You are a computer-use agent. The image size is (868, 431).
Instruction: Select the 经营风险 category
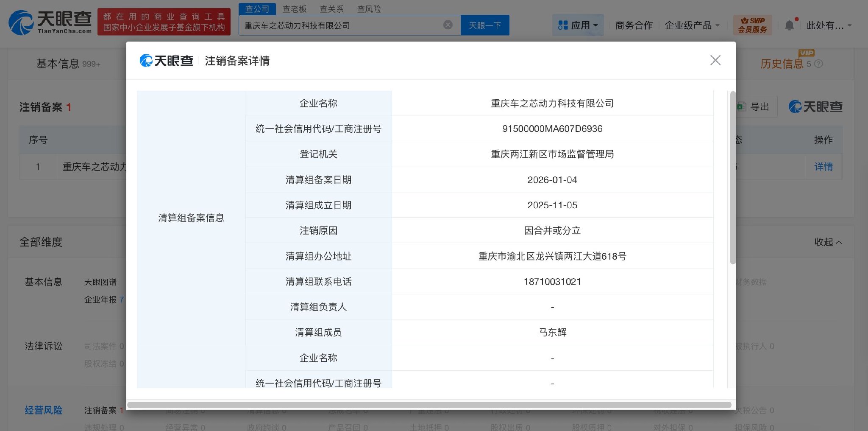(x=44, y=410)
